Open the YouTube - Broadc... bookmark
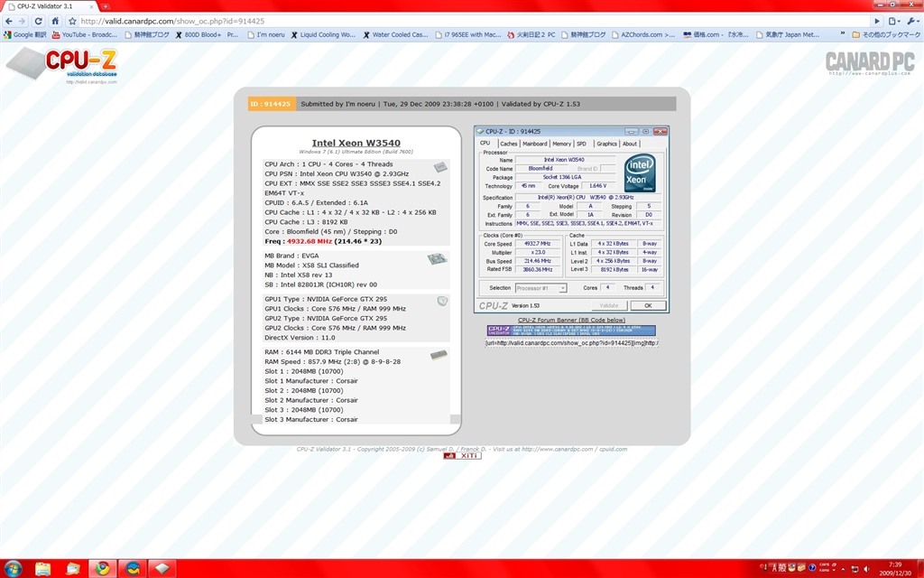The width and height of the screenshot is (924, 578). pos(85,35)
